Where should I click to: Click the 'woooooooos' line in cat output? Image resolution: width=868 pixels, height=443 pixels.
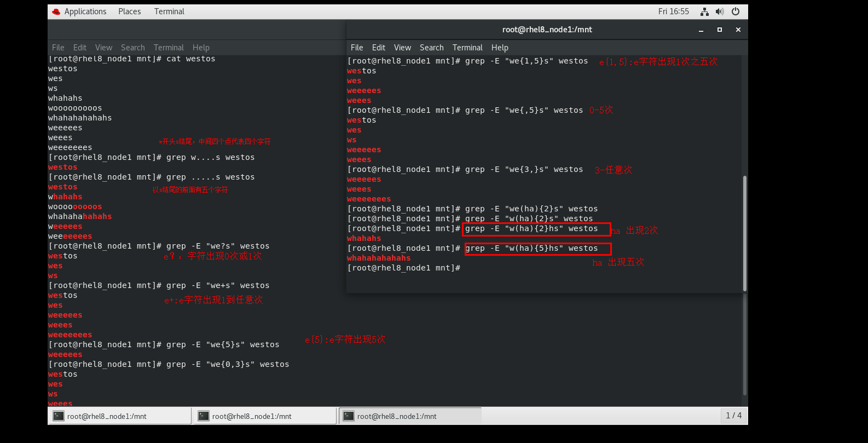click(x=75, y=108)
